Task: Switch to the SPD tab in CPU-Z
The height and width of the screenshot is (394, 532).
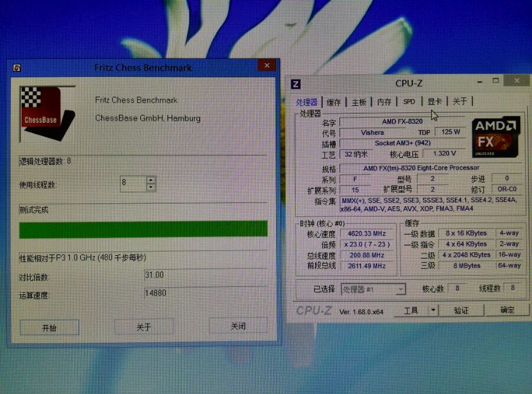Action: (x=409, y=102)
